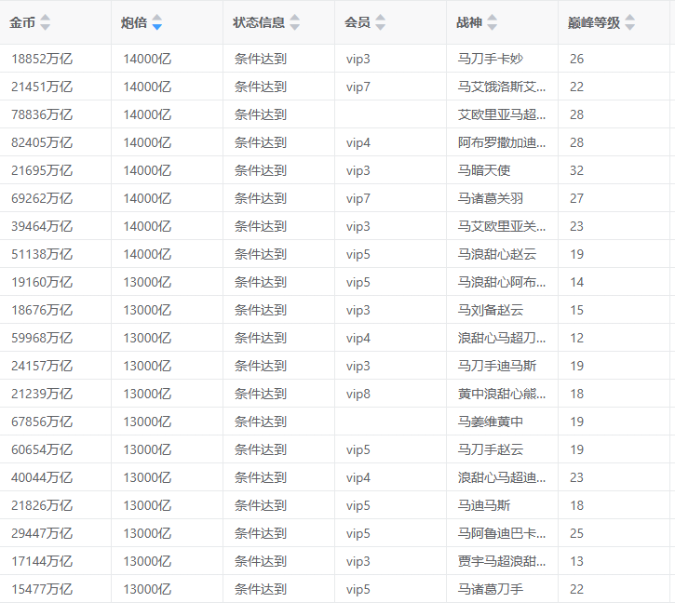Click the sort arrows beside 金币 header
Screen dimensions: 675x616
pyautogui.click(x=46, y=22)
